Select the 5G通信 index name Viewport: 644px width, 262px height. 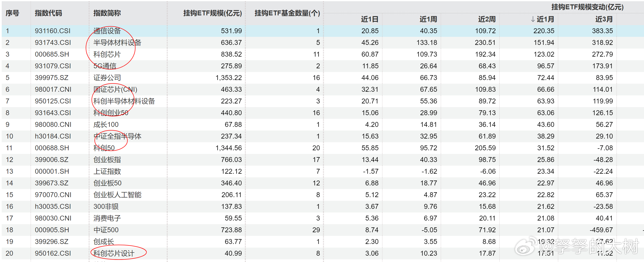click(105, 66)
